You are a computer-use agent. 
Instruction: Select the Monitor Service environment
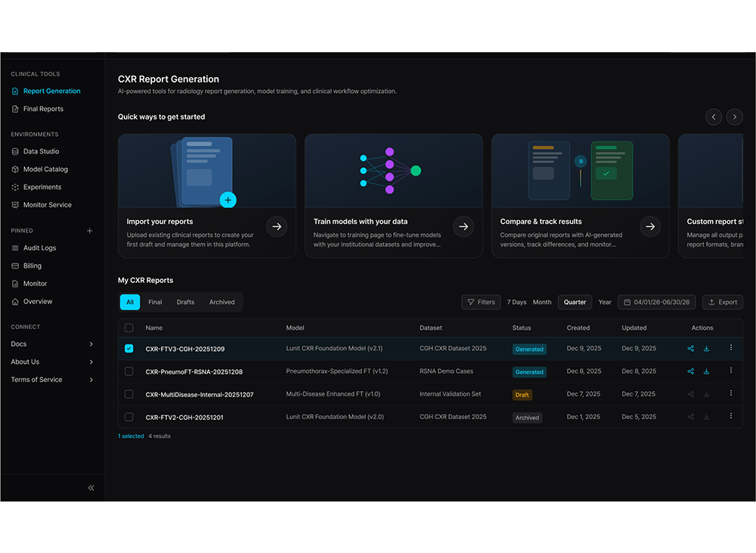[x=45, y=204]
